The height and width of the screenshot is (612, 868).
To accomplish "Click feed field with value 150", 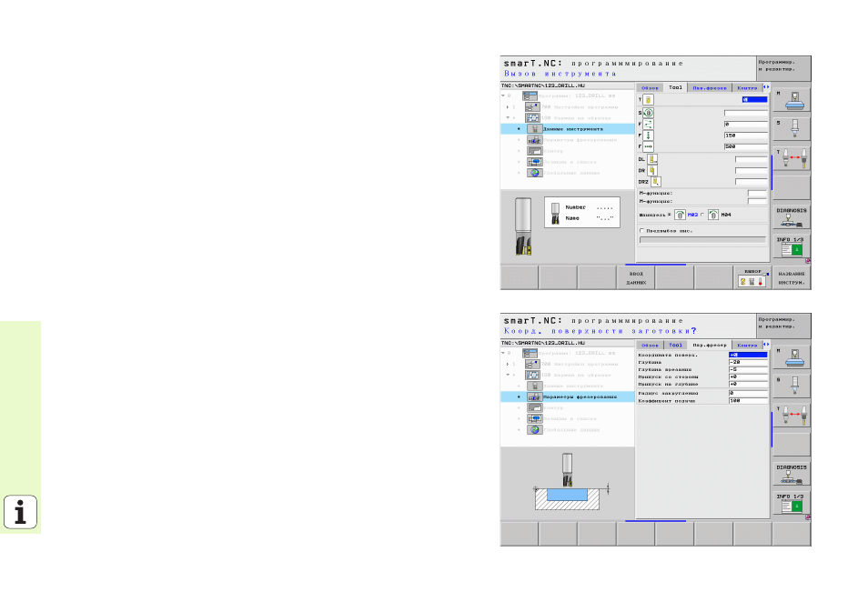I will [746, 135].
